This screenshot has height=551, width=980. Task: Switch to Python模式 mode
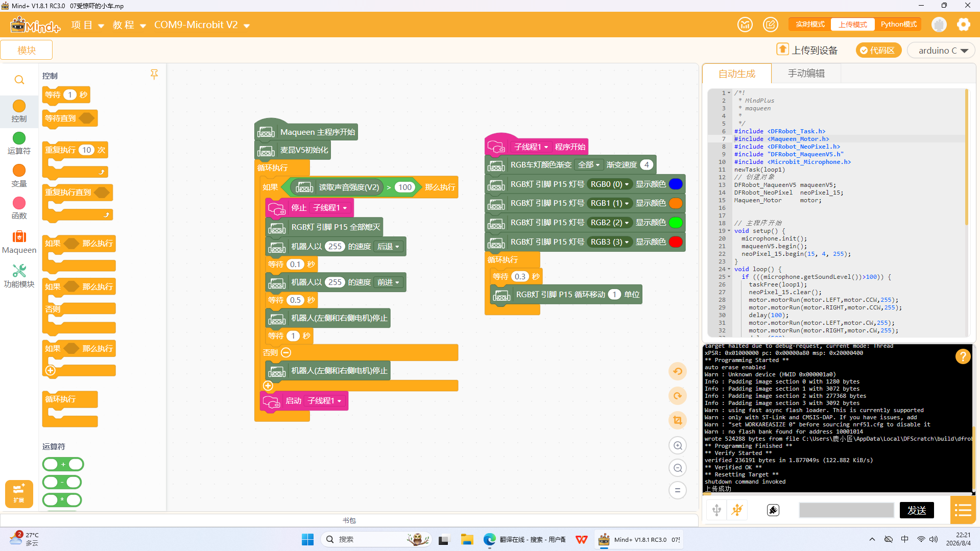(898, 25)
